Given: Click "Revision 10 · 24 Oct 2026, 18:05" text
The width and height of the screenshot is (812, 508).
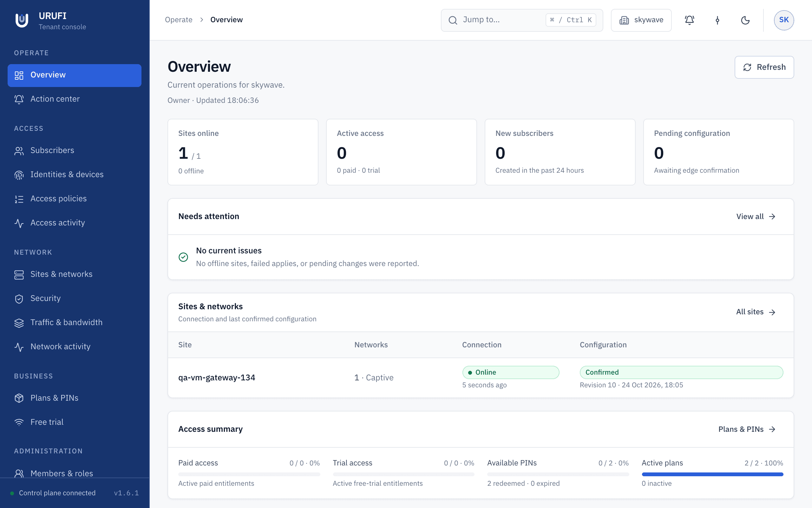Looking at the screenshot, I should (x=631, y=385).
